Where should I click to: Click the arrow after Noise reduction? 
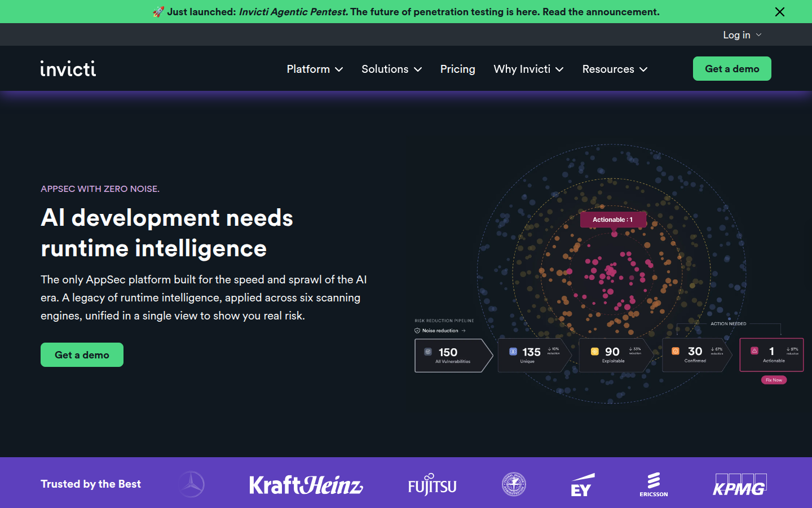[464, 331]
